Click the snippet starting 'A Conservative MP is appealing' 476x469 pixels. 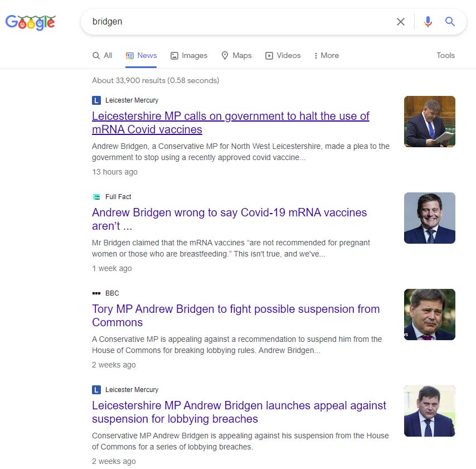click(237, 345)
